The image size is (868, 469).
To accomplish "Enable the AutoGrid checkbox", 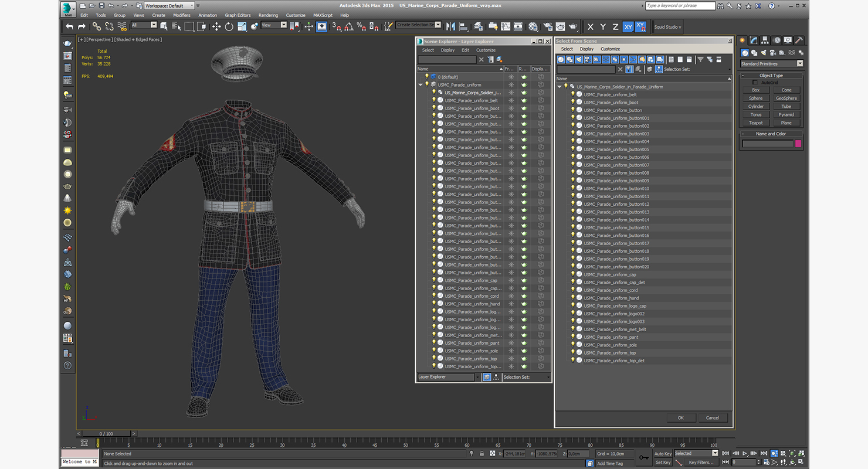I will click(x=755, y=83).
